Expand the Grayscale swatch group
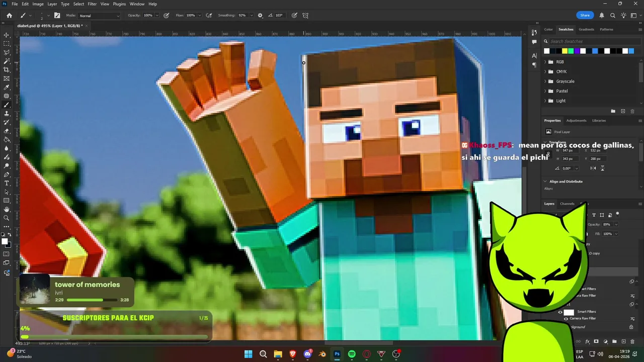The height and width of the screenshot is (362, 644). point(545,81)
